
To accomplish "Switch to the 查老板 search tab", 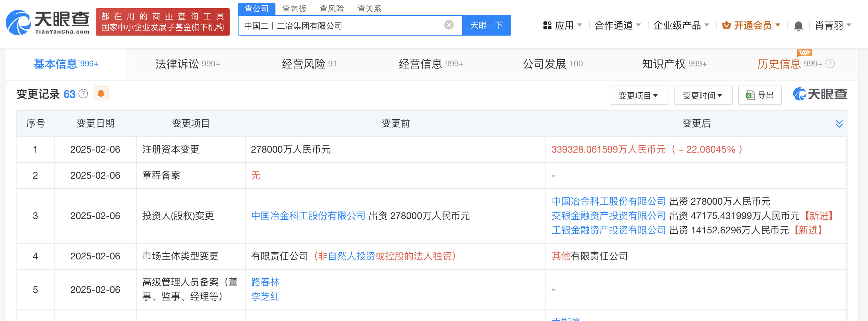I will (x=294, y=9).
